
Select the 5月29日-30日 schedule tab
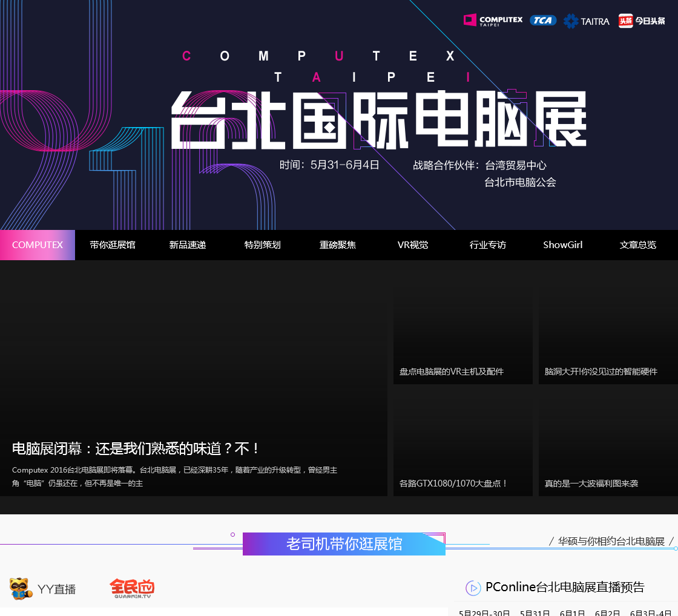[484, 612]
